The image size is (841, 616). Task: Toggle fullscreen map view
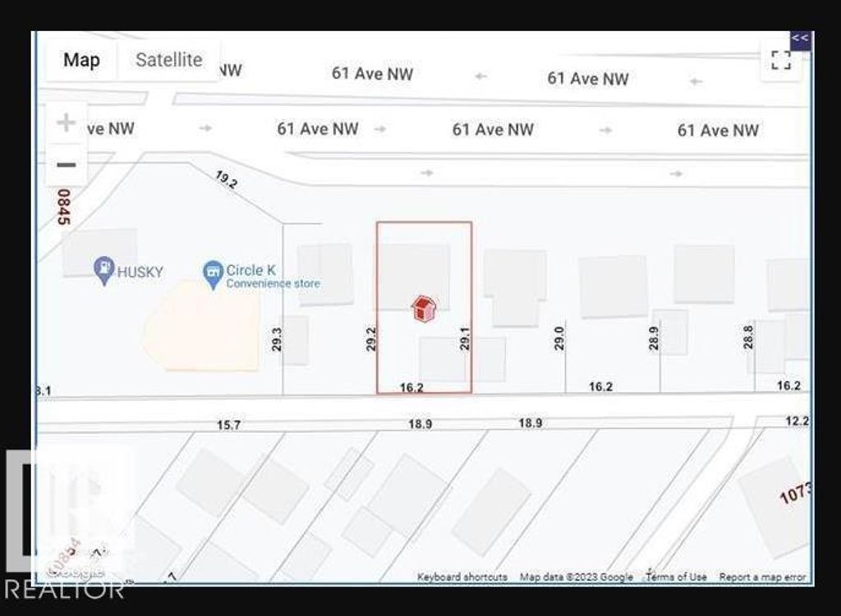click(x=781, y=60)
